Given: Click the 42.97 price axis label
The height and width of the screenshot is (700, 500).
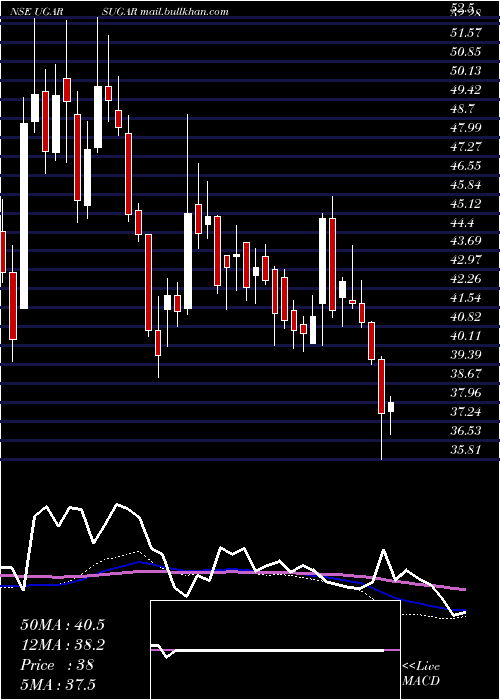Looking at the screenshot, I should [x=466, y=260].
